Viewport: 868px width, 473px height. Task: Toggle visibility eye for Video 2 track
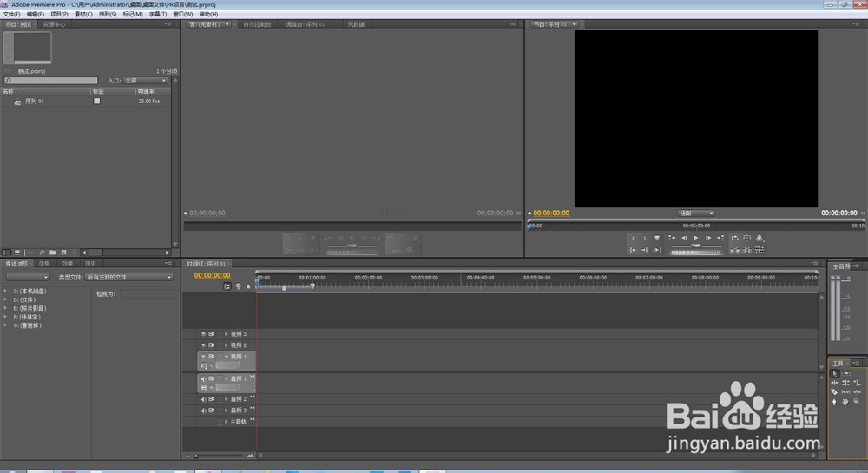pyautogui.click(x=204, y=345)
